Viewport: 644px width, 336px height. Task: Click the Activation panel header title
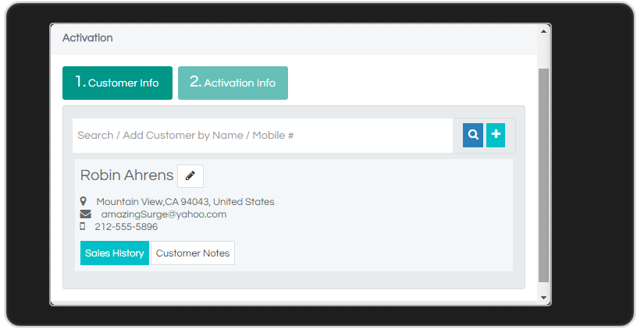(x=87, y=37)
